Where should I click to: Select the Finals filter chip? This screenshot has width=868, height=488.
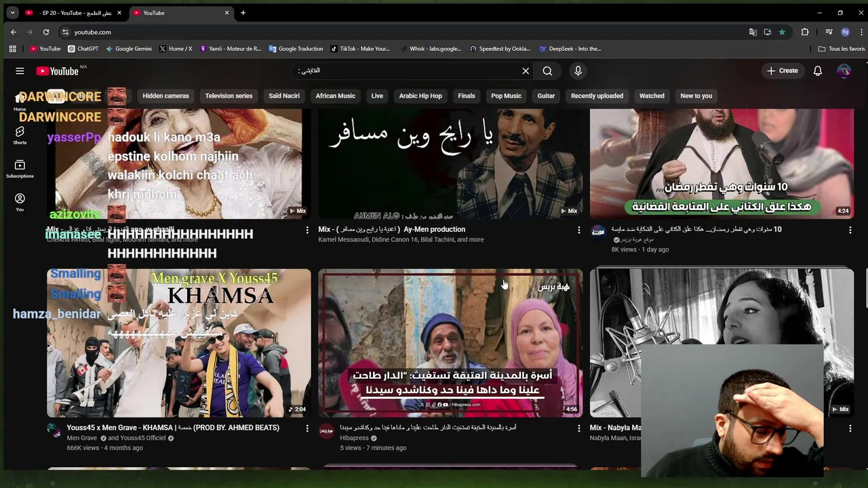pos(467,96)
